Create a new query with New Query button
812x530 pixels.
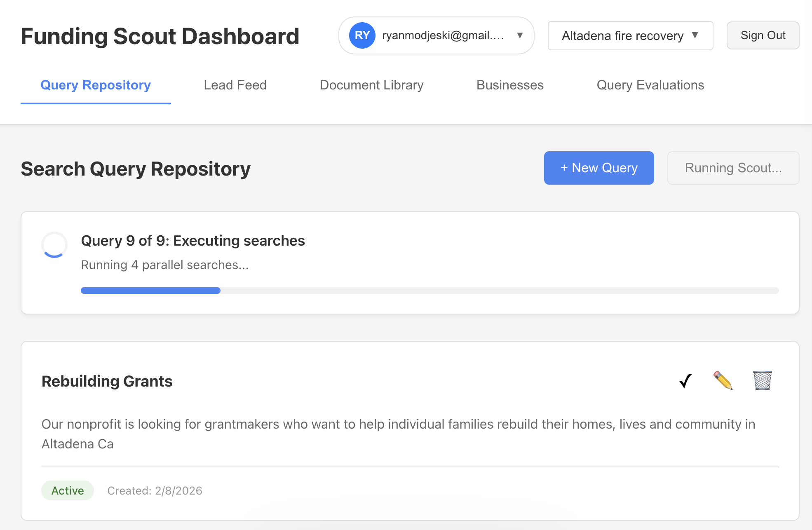(598, 168)
